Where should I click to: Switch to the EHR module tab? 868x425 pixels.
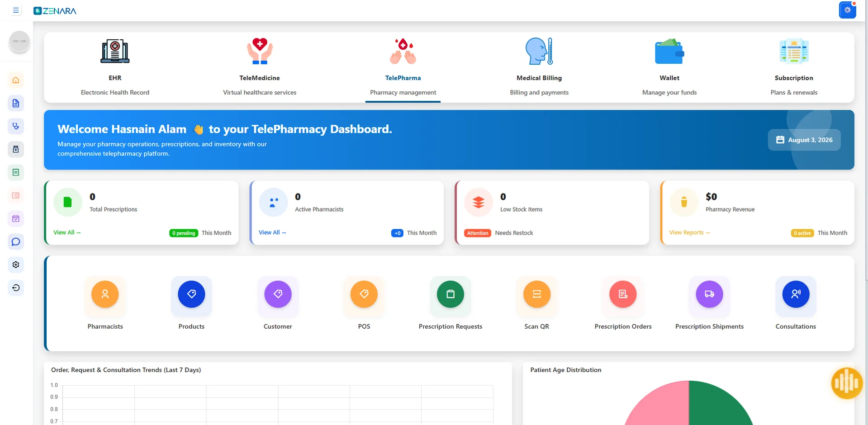click(115, 67)
